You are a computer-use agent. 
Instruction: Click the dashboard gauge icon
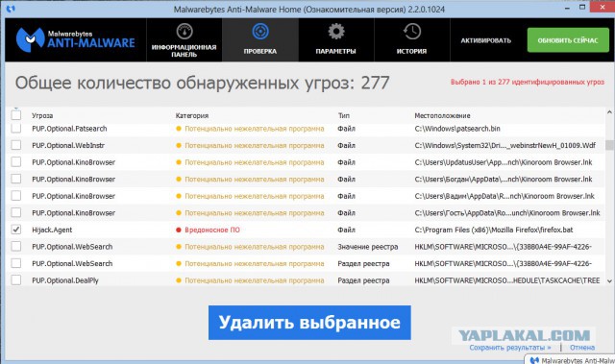[x=184, y=32]
